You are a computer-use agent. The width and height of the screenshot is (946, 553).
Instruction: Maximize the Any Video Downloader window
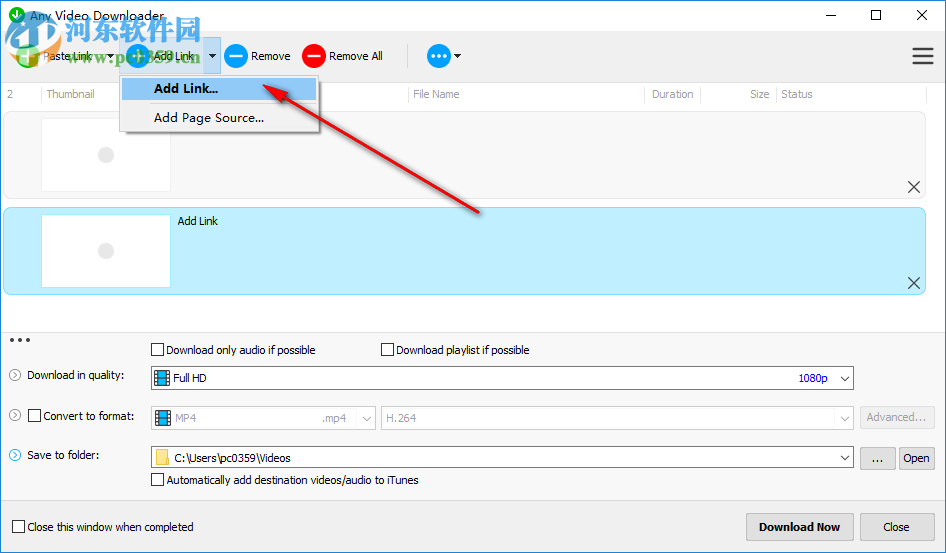coord(876,15)
